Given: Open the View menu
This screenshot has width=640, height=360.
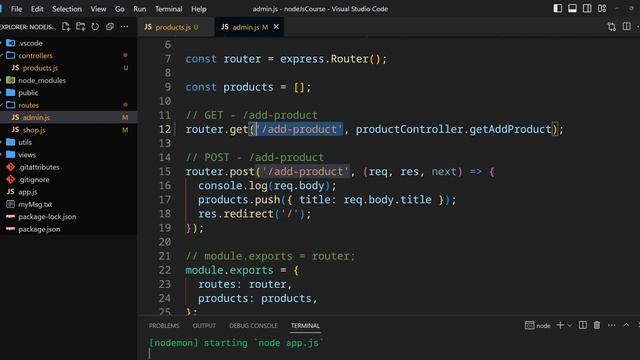Looking at the screenshot, I should 98,9.
